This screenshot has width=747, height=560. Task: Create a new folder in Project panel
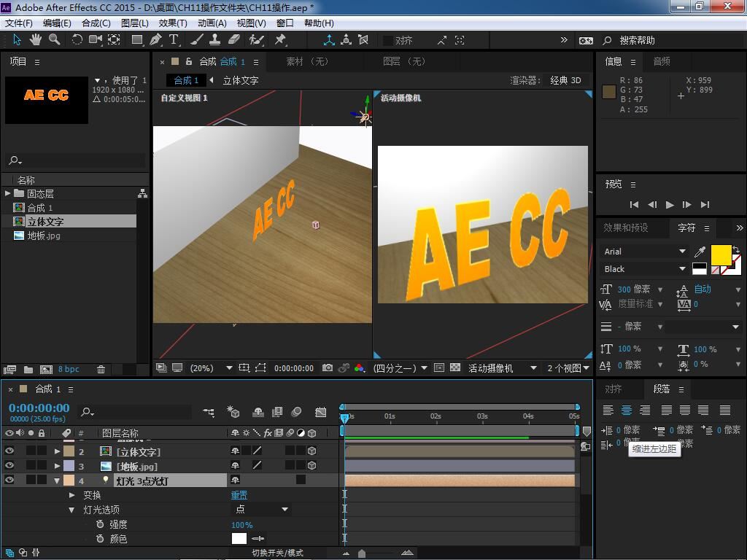click(x=28, y=369)
